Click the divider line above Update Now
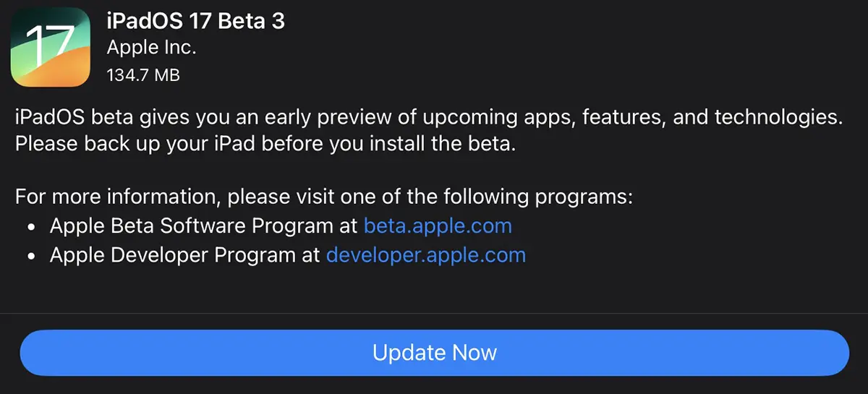 coord(434,313)
